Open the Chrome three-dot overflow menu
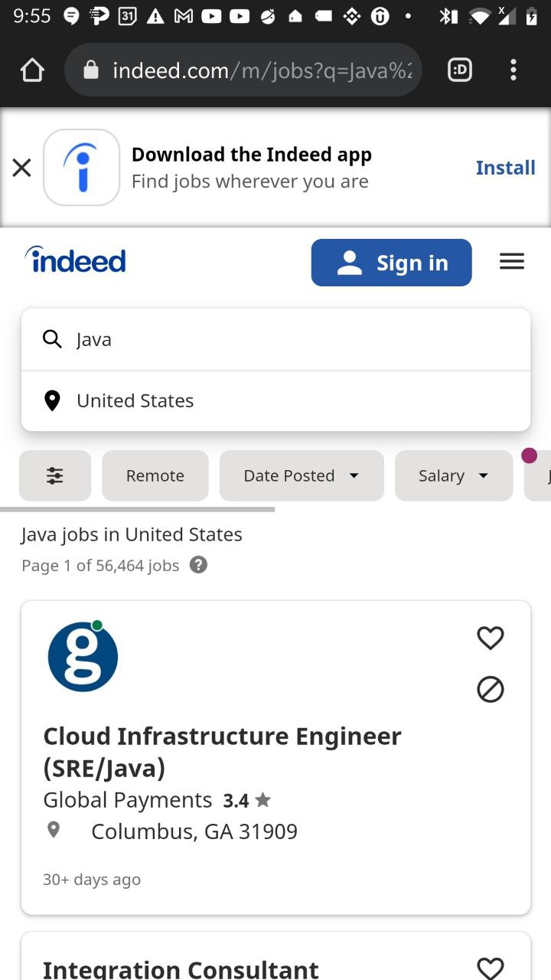This screenshot has height=980, width=551. click(513, 70)
